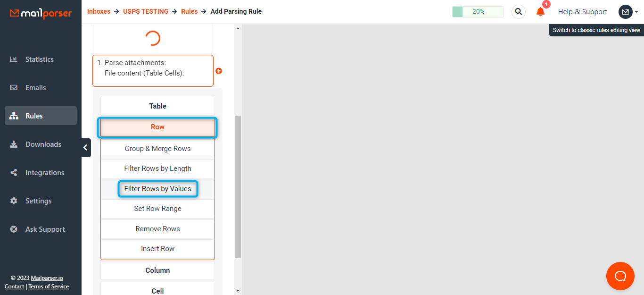Expand the Table filter category
644x295 pixels.
tap(157, 106)
